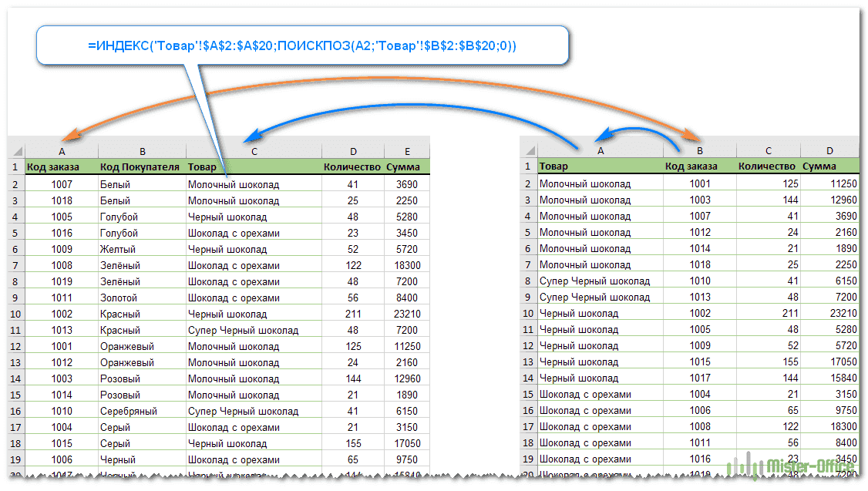868x491 pixels.
Task: Select the 'Желтый' customer cell
Action: (x=143, y=249)
